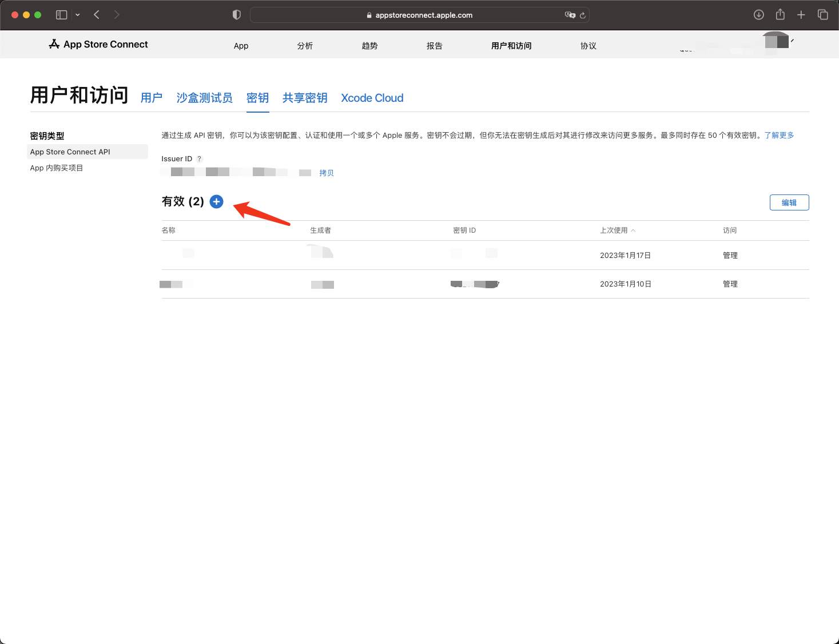Go back with the browser back arrow
Image resolution: width=839 pixels, height=644 pixels.
(x=97, y=15)
